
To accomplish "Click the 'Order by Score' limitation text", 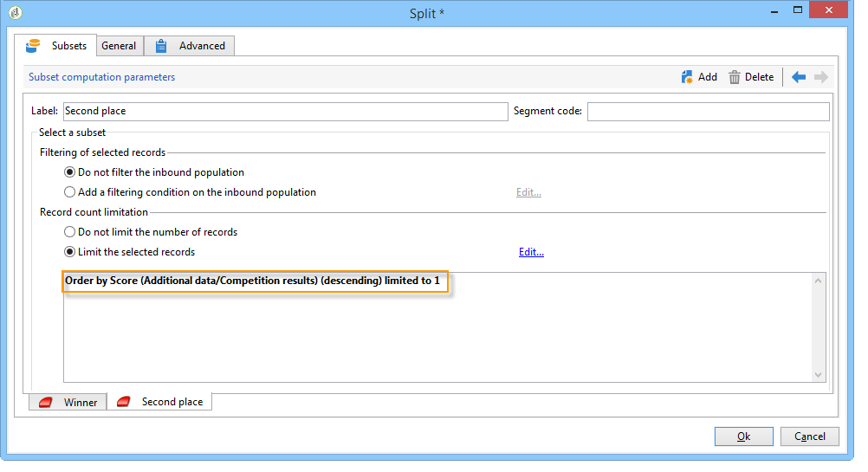I will (252, 281).
